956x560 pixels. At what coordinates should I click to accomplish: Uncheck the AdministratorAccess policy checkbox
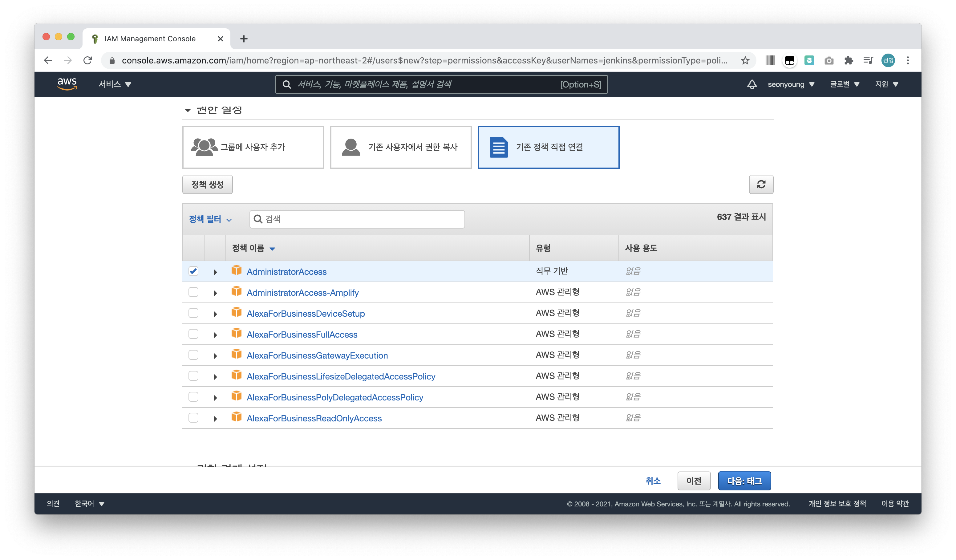pos(193,271)
